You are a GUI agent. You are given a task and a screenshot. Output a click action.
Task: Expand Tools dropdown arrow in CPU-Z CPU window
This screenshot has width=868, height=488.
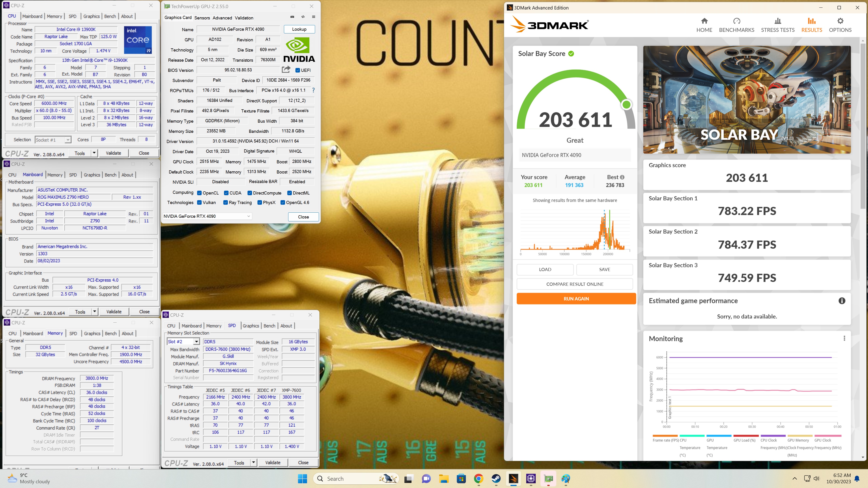94,153
